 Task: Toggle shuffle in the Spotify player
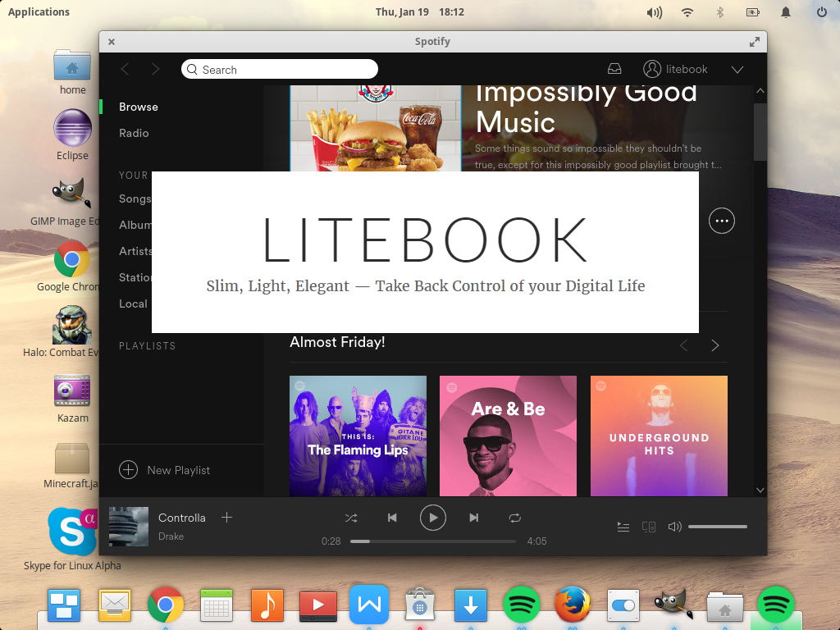(351, 518)
